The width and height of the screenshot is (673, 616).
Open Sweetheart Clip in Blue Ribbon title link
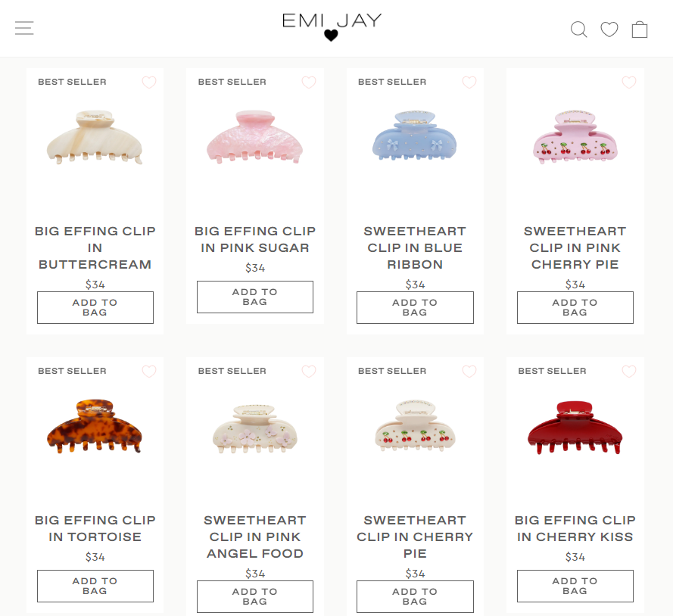coord(415,248)
